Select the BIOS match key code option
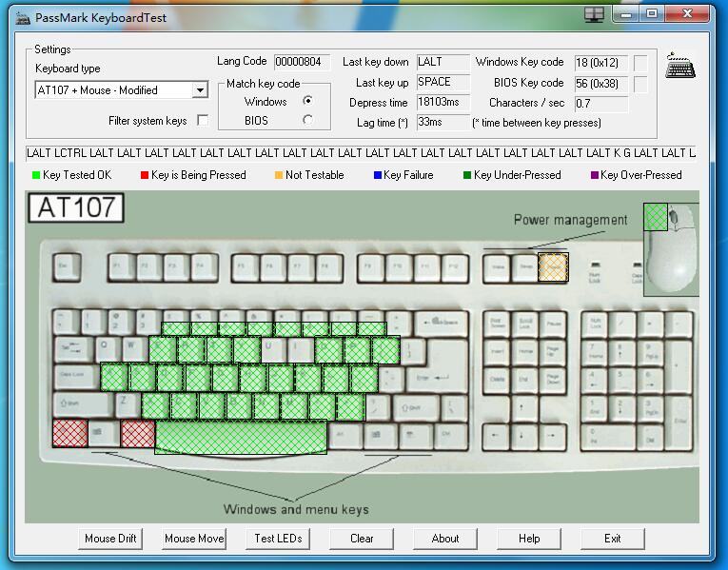This screenshot has height=570, width=728. [307, 120]
